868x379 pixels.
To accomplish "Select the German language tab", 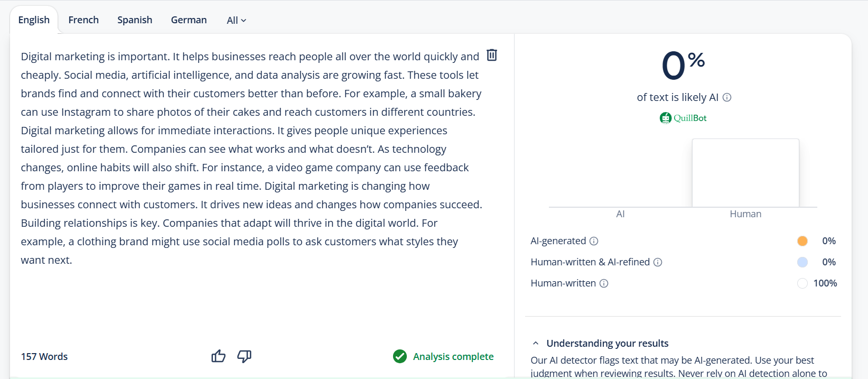I will pyautogui.click(x=189, y=20).
